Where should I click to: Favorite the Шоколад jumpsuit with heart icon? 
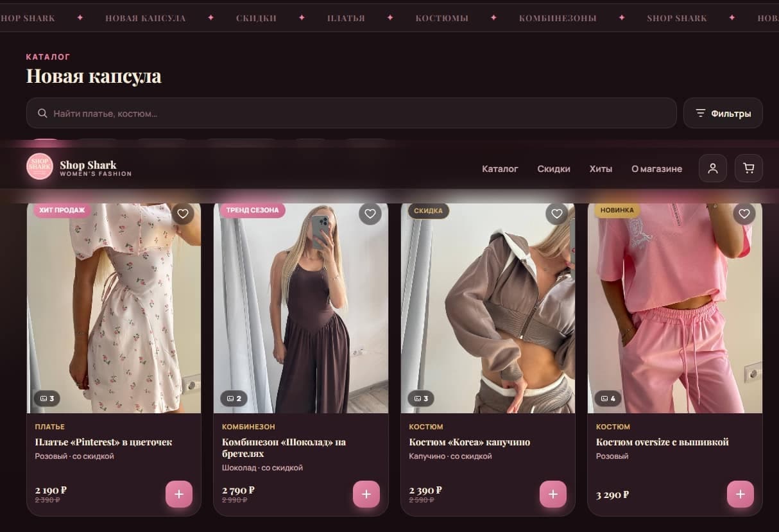pyautogui.click(x=370, y=214)
